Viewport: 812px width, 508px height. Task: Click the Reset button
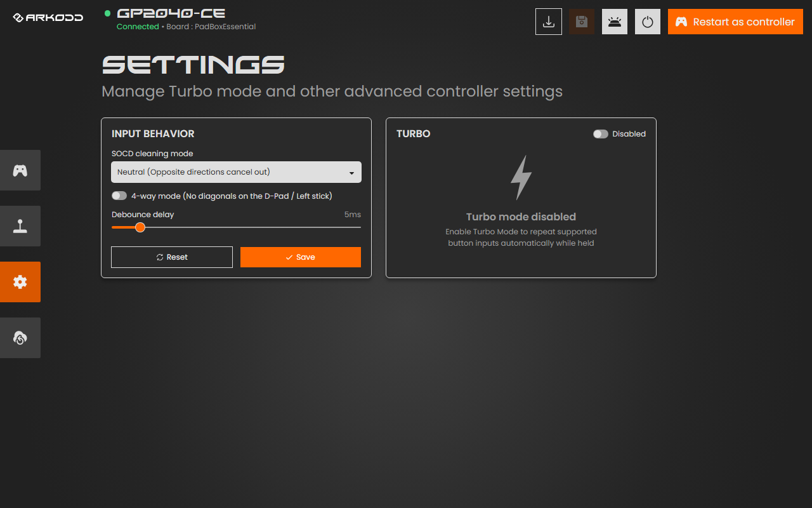pyautogui.click(x=172, y=257)
